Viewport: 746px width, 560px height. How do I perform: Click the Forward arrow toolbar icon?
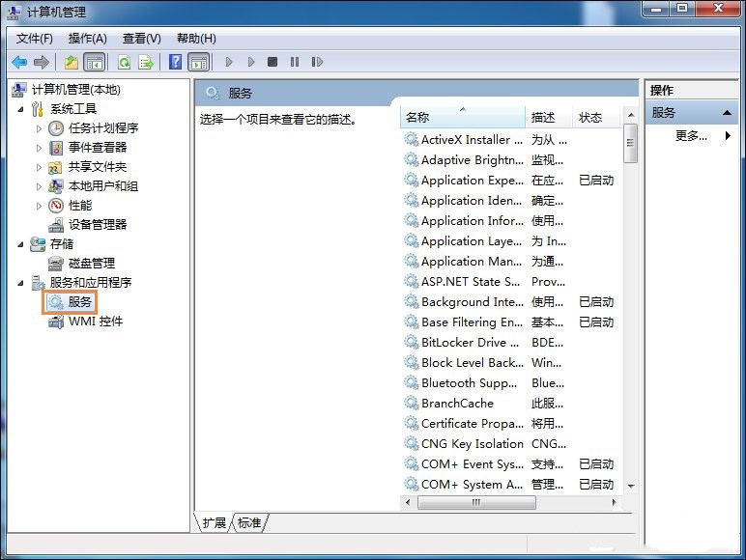(42, 62)
